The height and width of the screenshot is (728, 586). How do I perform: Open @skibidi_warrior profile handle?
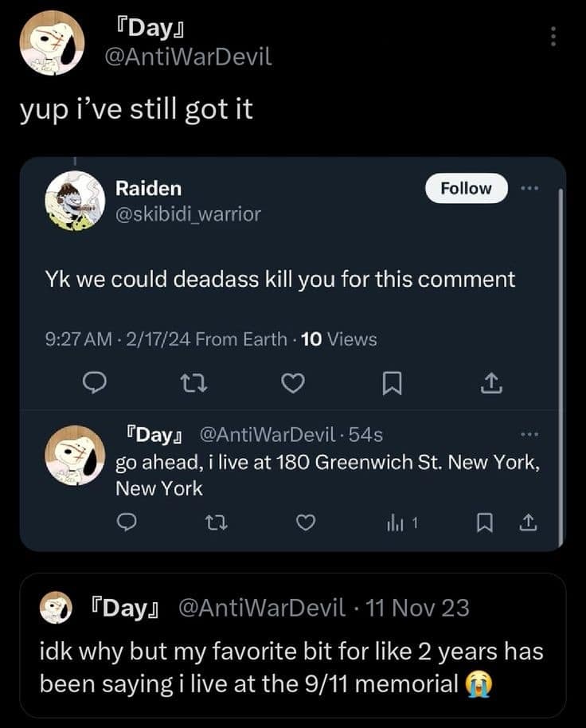click(188, 213)
